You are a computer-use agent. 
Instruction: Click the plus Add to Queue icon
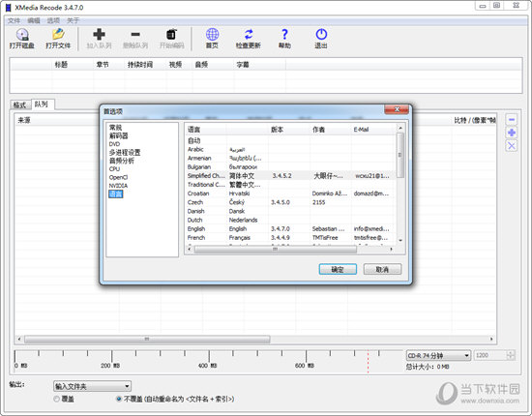tap(99, 34)
